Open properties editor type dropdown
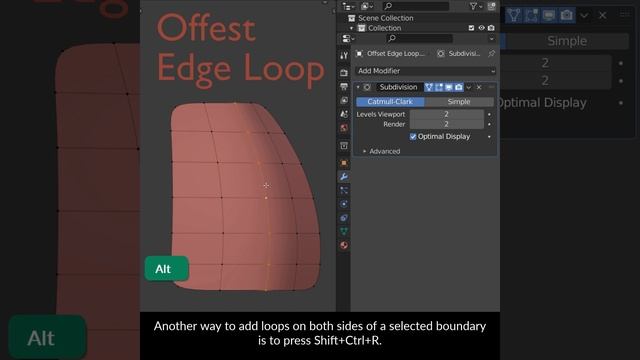640x360 pixels. [x=348, y=38]
